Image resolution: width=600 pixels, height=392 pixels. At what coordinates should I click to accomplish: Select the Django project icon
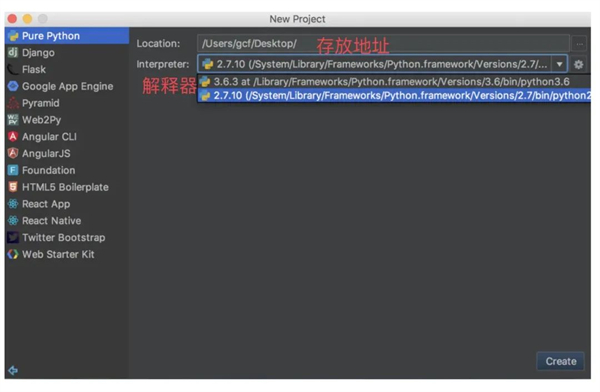point(13,52)
